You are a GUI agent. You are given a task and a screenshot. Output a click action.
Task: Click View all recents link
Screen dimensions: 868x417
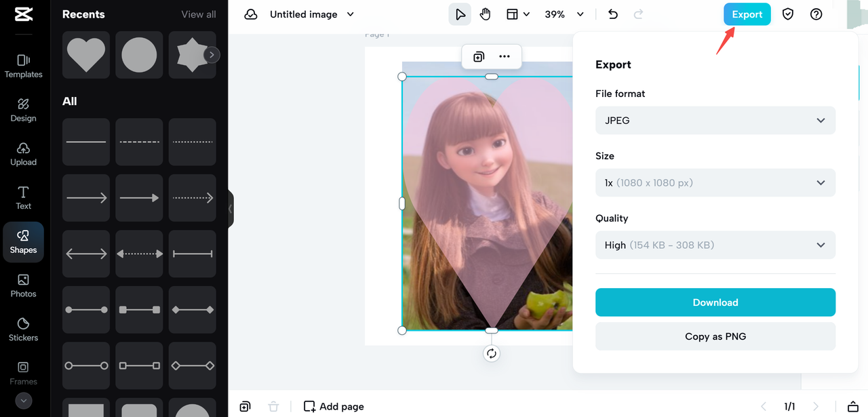click(x=199, y=14)
